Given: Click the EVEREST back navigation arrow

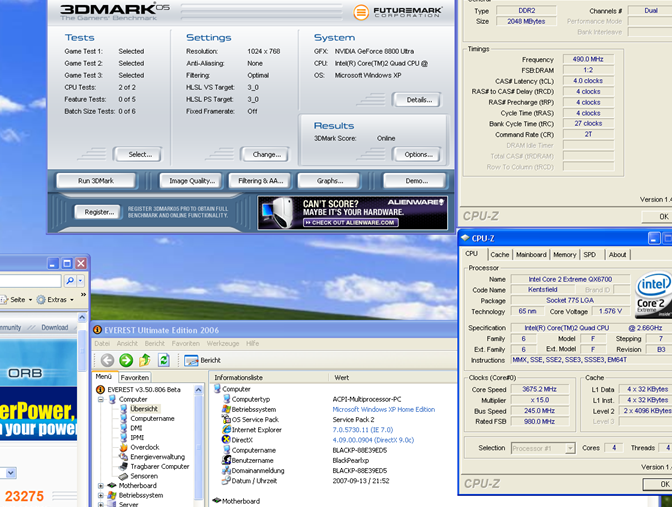Looking at the screenshot, I should [107, 360].
